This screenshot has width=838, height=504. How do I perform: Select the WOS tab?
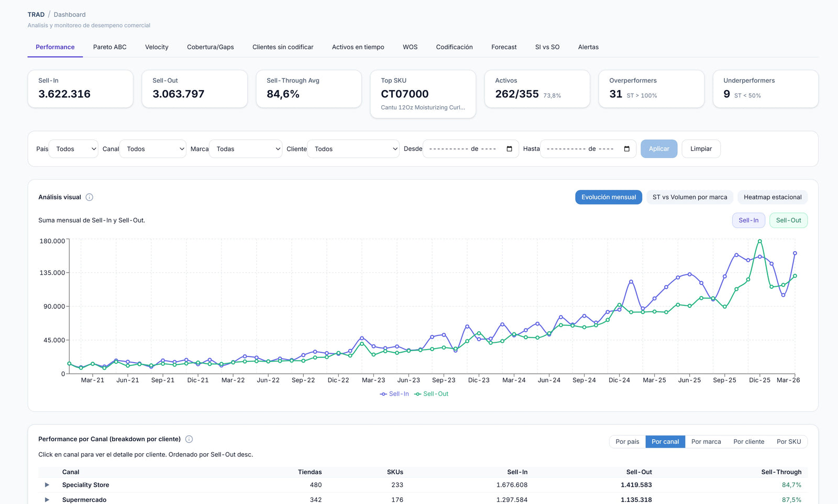410,47
